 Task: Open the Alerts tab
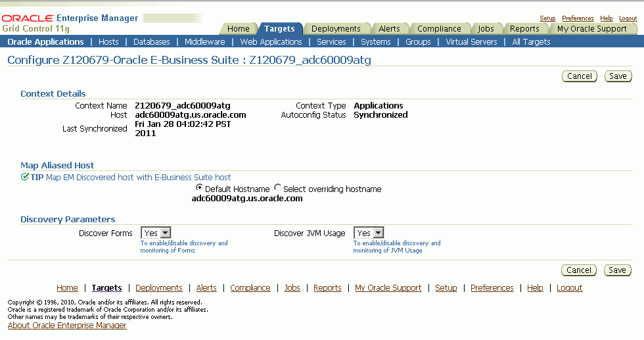pyautogui.click(x=389, y=28)
